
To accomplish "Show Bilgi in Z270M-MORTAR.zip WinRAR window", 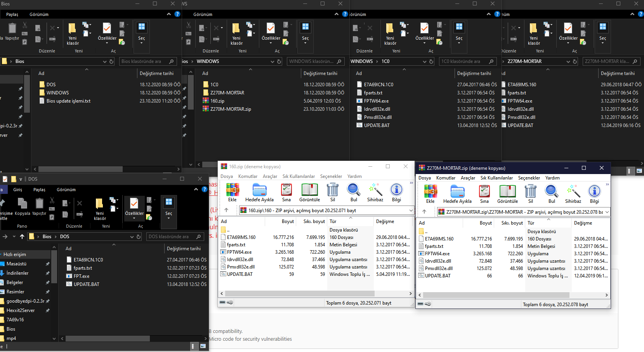I will pos(594,194).
